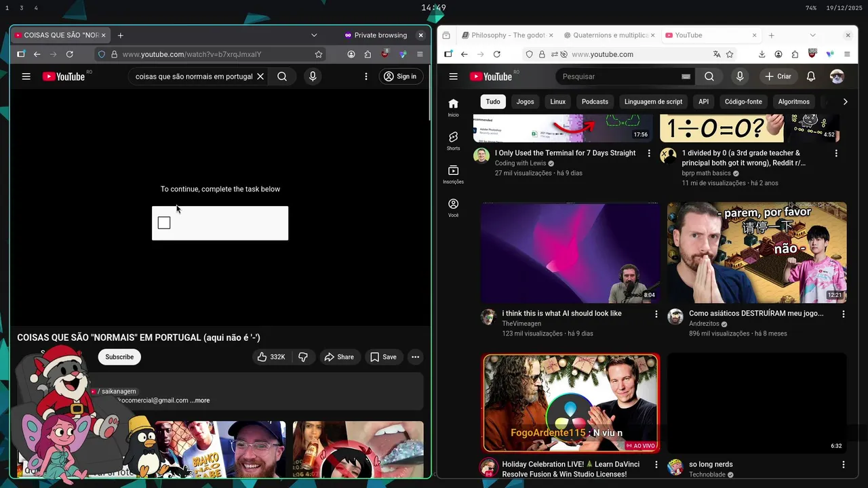Filter feed by Jogos chip
The height and width of the screenshot is (488, 868).
click(x=525, y=102)
